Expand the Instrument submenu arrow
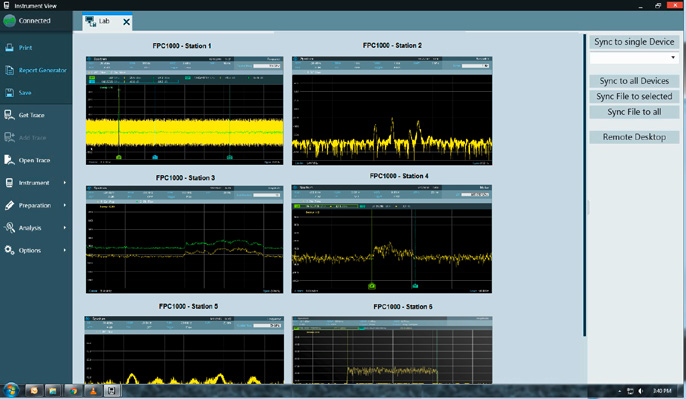 [x=65, y=182]
